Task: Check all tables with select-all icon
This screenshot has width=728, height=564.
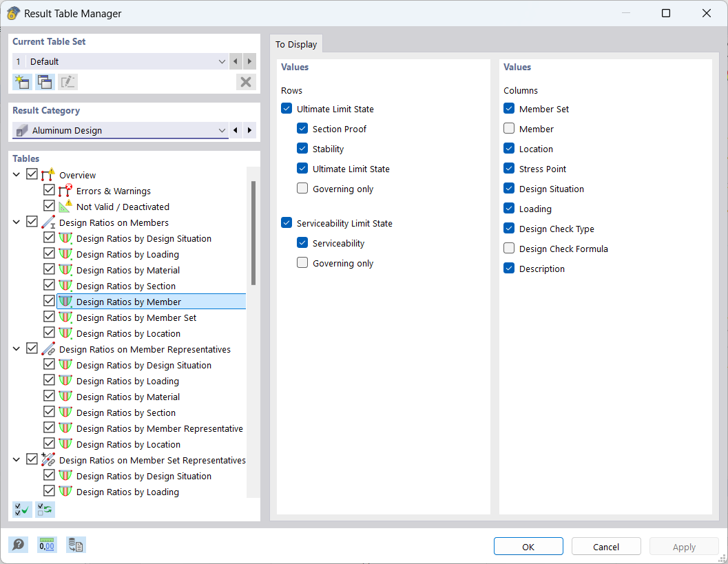Action: (x=22, y=510)
